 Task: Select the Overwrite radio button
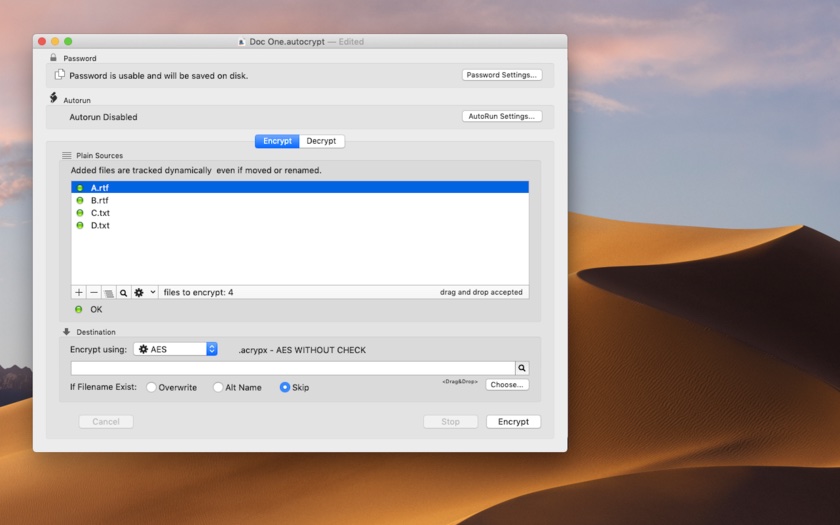coord(152,387)
